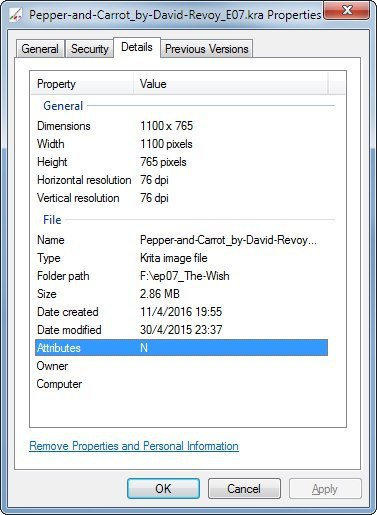
Task: Click the disabled Apply button
Action: pyautogui.click(x=325, y=489)
